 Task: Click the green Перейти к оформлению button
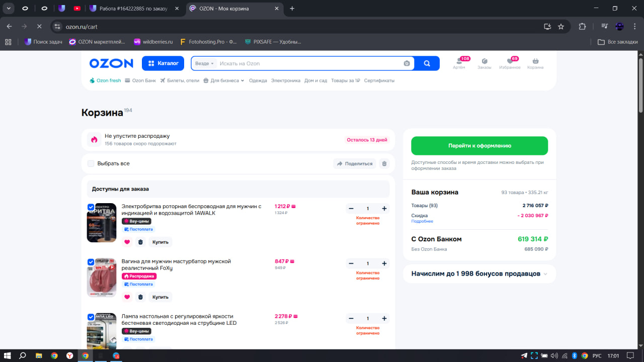tap(479, 146)
